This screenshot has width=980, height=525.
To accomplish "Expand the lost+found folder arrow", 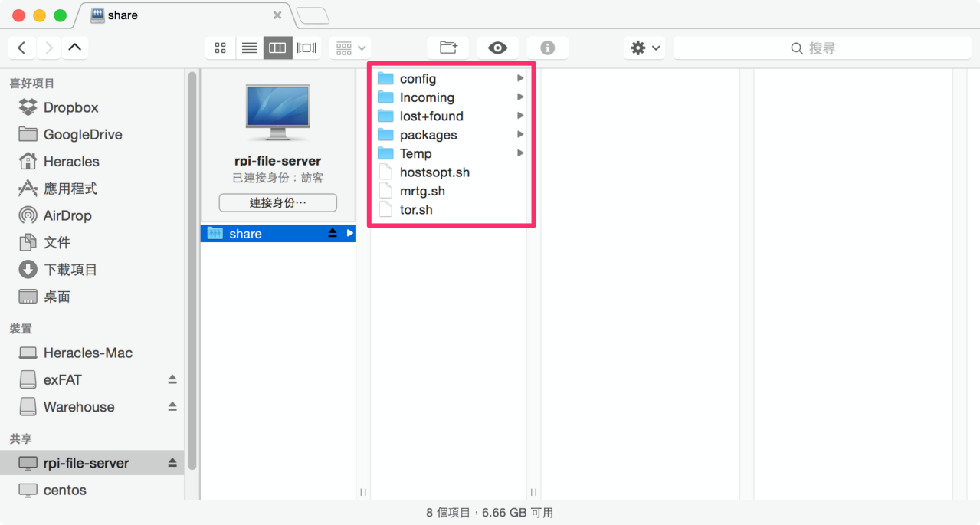I will point(520,116).
